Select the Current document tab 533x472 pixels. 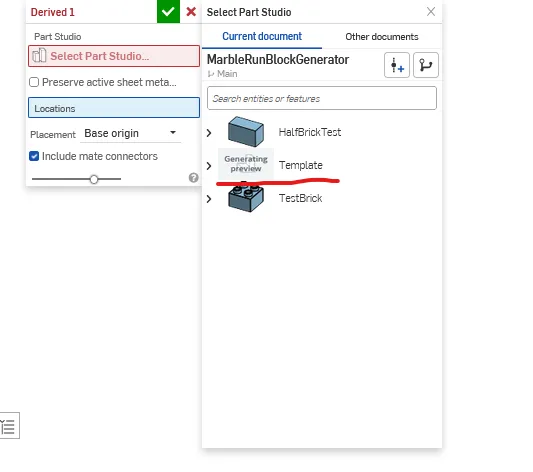tap(262, 36)
